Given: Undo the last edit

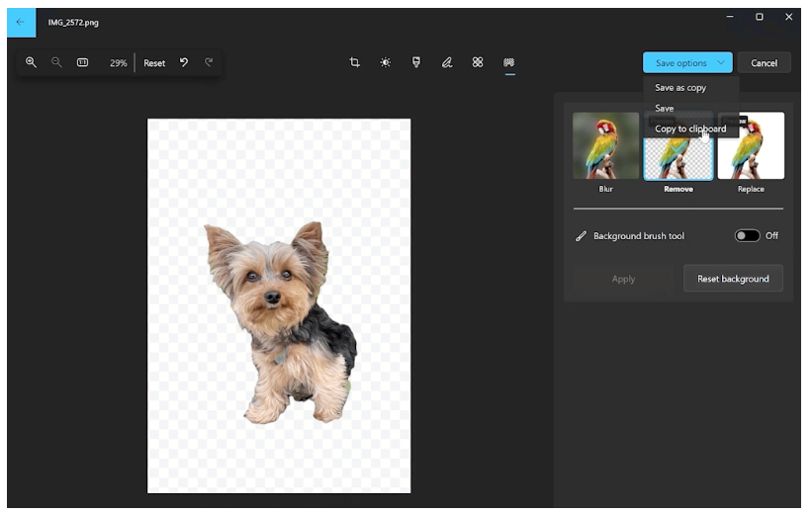Looking at the screenshot, I should (x=184, y=62).
